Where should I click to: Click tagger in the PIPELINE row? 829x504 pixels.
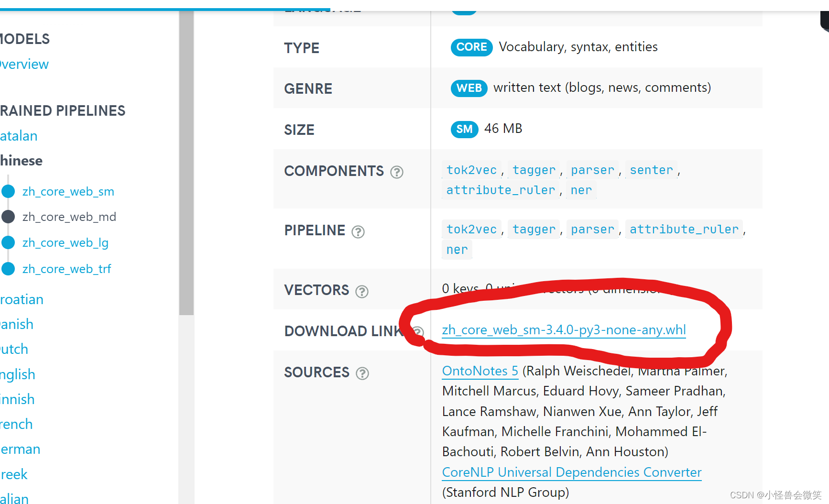point(534,230)
